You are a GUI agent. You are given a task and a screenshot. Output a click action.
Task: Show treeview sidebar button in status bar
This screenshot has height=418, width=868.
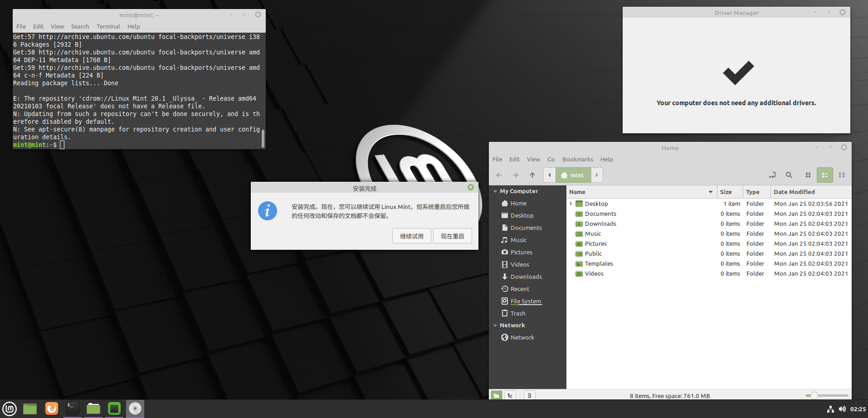click(x=510, y=395)
